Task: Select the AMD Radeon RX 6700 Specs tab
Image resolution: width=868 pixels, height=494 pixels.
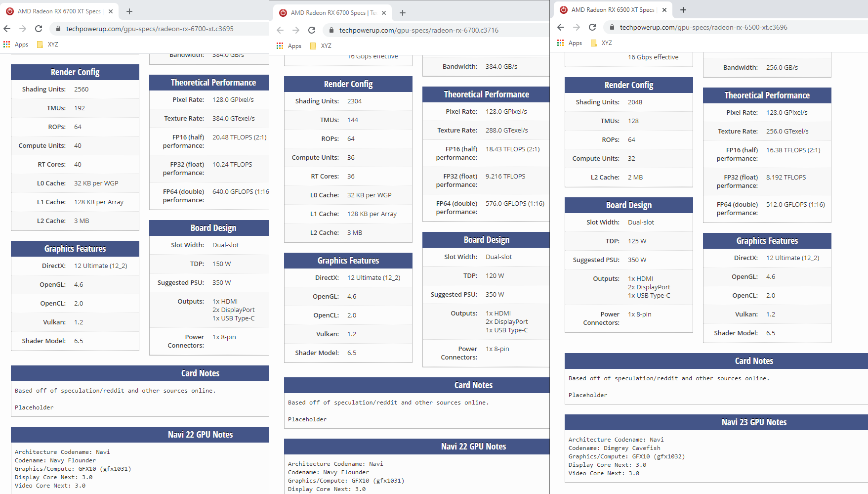Action: 332,13
